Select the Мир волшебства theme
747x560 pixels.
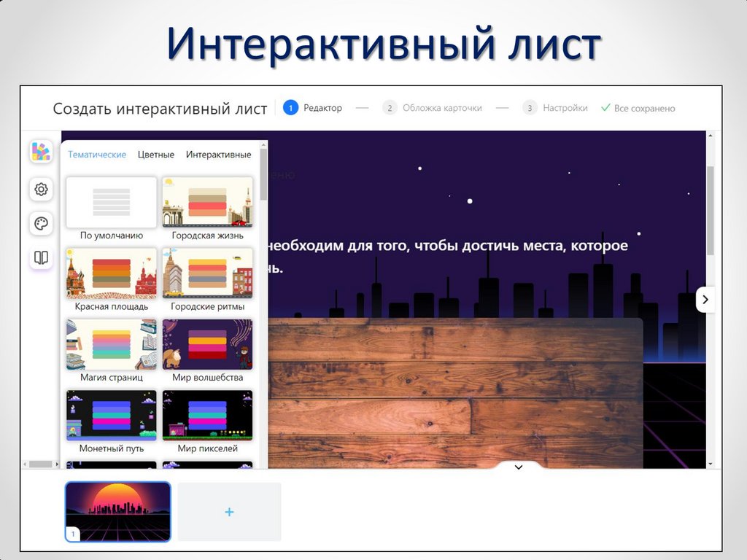pos(207,351)
